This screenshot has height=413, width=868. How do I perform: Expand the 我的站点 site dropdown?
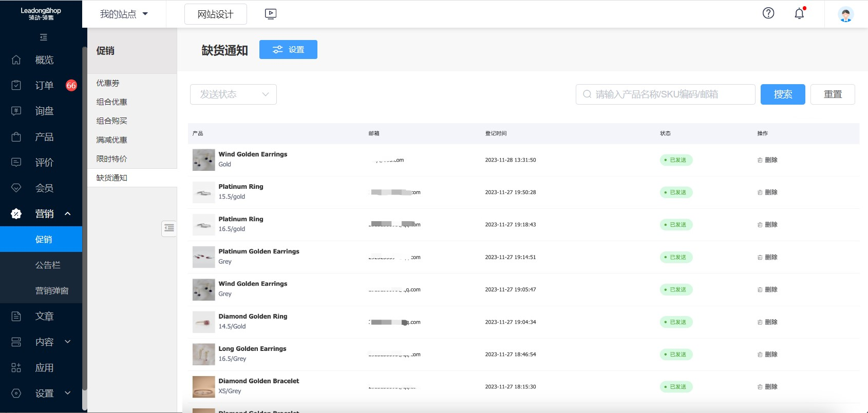(124, 14)
